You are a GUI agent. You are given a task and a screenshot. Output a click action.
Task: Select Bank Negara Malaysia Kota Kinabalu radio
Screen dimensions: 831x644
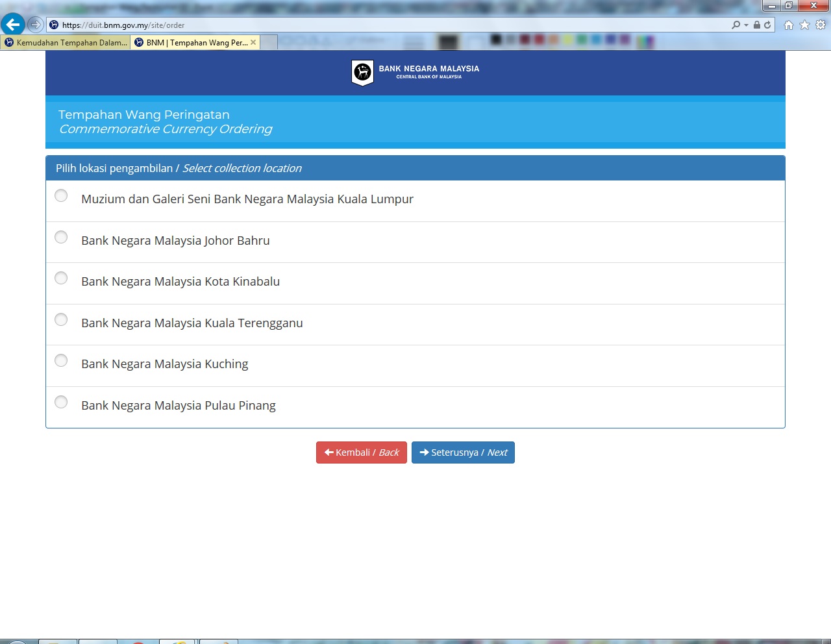click(x=61, y=278)
